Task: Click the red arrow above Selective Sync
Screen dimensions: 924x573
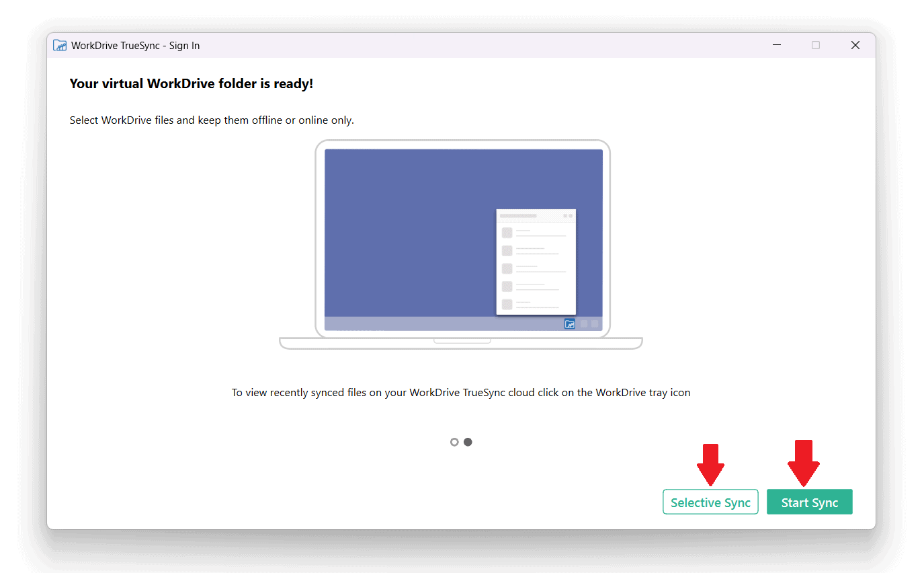Action: (710, 465)
